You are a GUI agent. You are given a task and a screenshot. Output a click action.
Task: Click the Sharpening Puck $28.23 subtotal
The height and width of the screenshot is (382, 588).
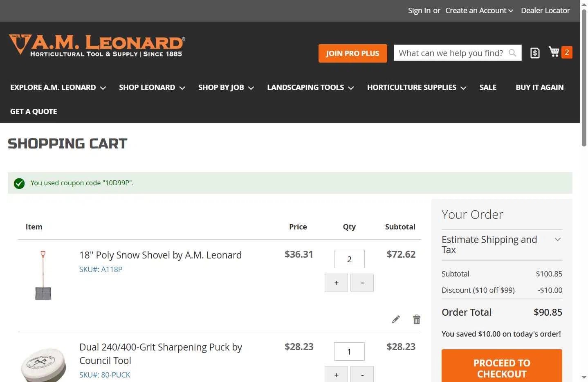401,347
